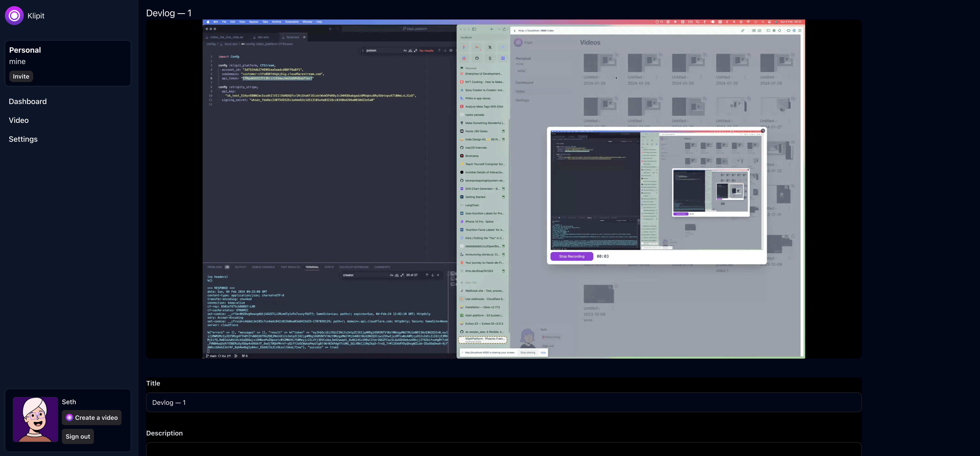This screenshot has width=980, height=456.
Task: In the video, select the video_list_live_view.ex tab
Action: 224,37
